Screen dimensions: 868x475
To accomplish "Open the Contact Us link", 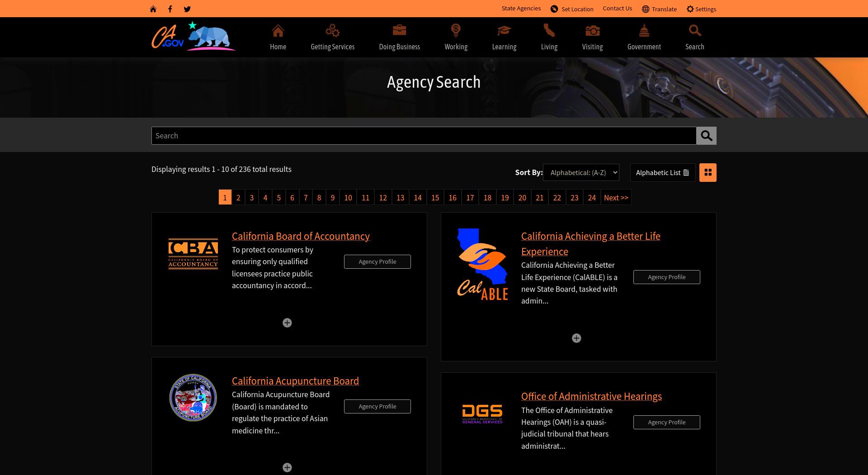I will tap(617, 9).
